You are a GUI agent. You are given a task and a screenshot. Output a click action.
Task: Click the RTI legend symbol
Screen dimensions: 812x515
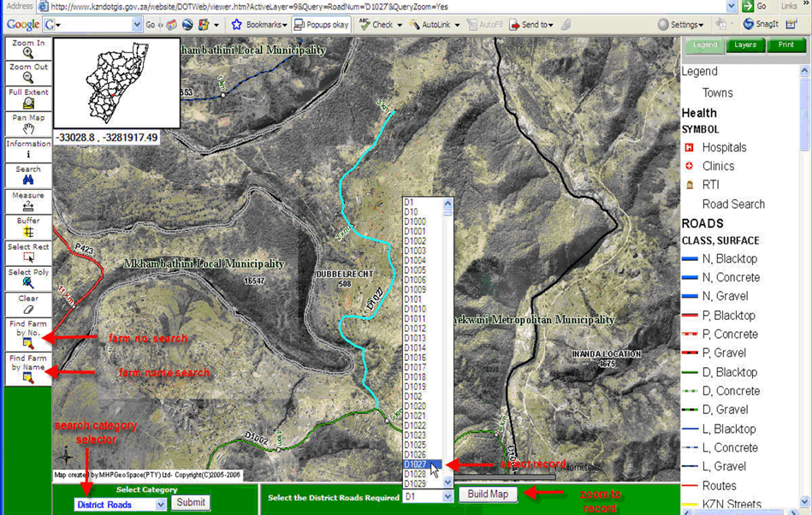pyautogui.click(x=690, y=185)
